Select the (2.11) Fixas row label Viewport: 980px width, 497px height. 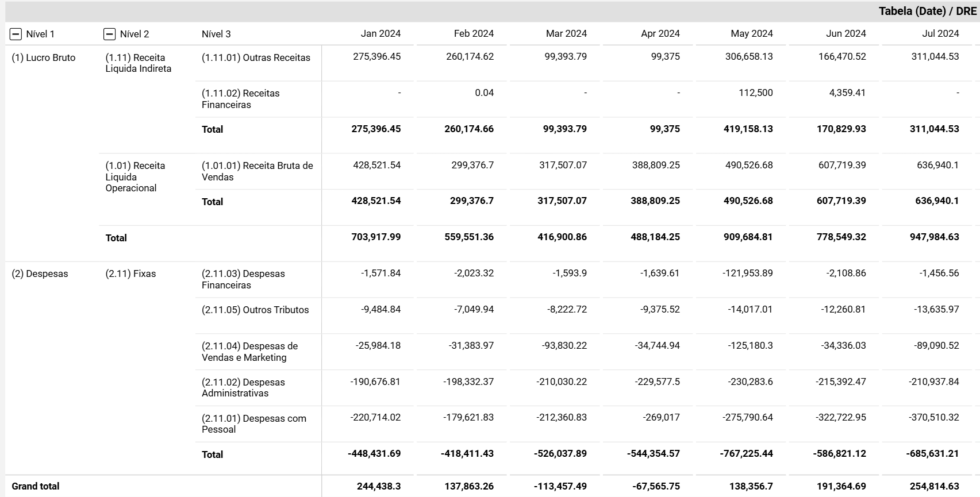point(130,274)
